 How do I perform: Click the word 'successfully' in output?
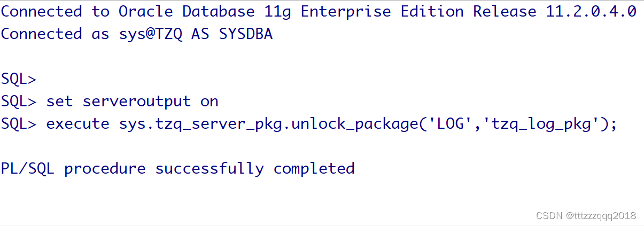coord(210,169)
